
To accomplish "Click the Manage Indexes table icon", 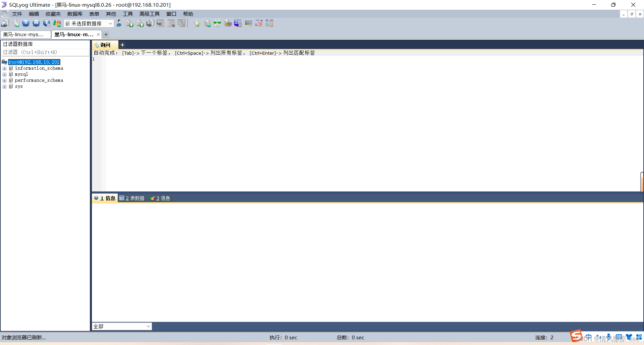I will tap(181, 23).
